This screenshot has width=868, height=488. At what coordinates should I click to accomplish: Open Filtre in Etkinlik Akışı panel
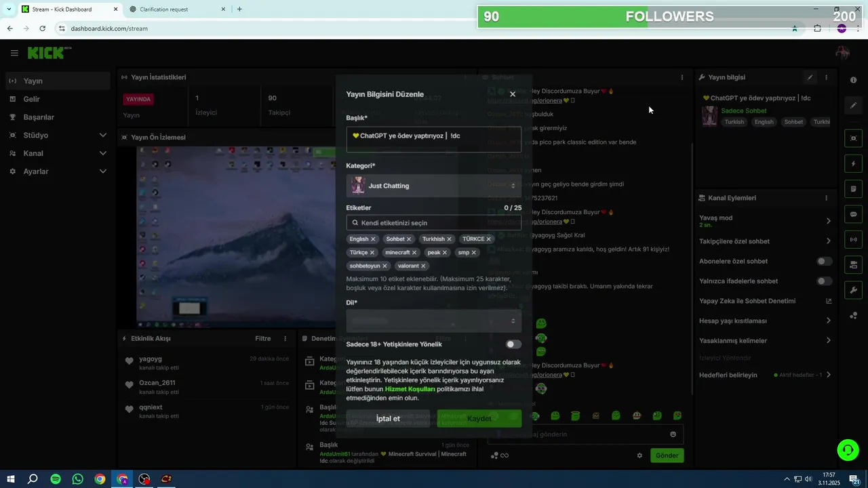(262, 338)
